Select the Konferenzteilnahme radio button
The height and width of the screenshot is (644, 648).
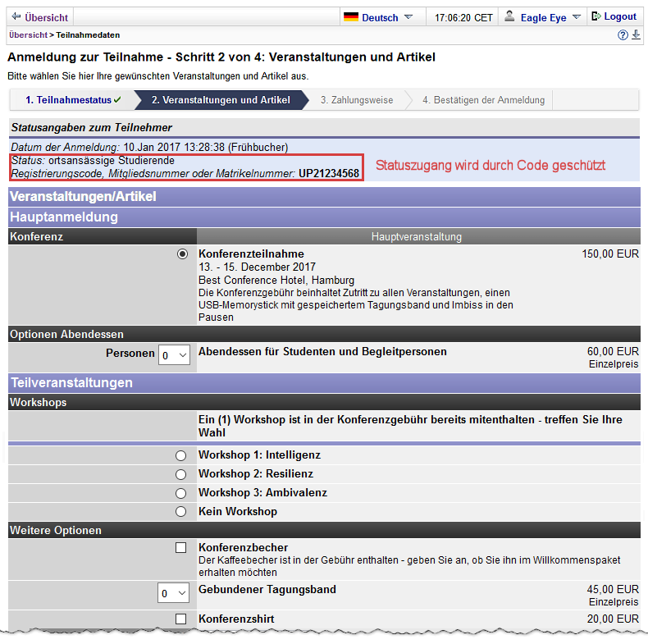182,253
